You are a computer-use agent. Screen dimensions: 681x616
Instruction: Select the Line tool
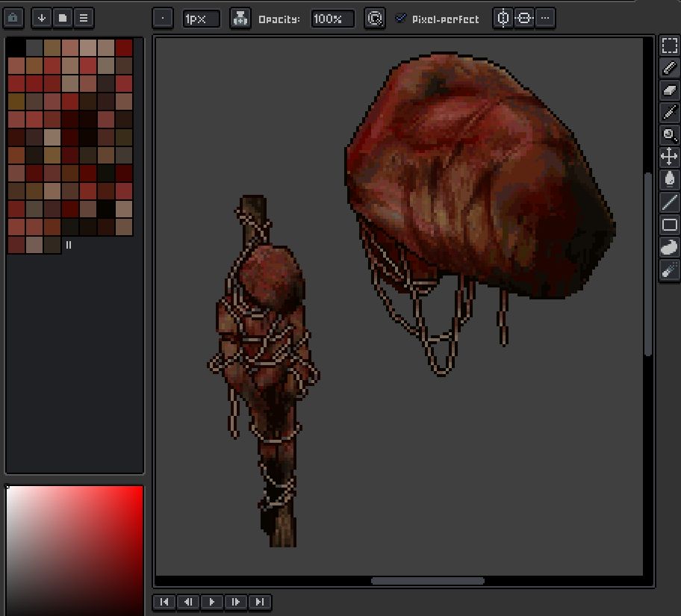pyautogui.click(x=669, y=202)
